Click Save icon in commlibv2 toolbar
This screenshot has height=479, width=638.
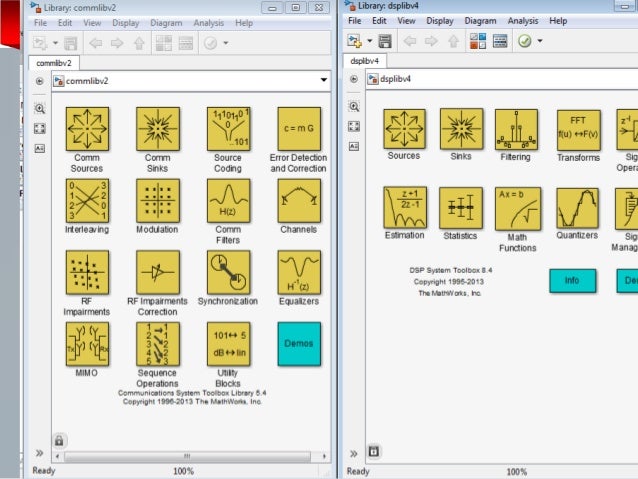tap(70, 43)
